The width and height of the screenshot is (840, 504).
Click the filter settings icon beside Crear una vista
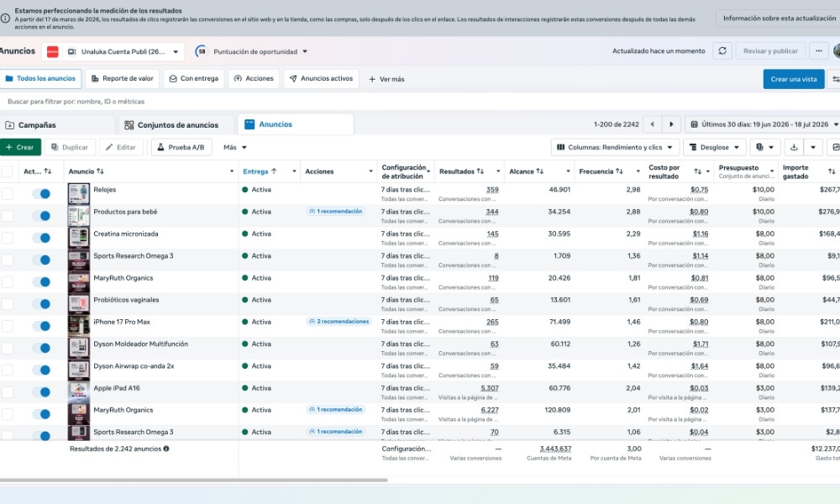coord(835,79)
